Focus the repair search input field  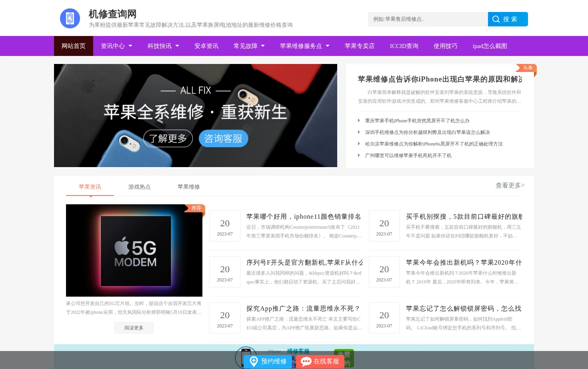tap(428, 19)
